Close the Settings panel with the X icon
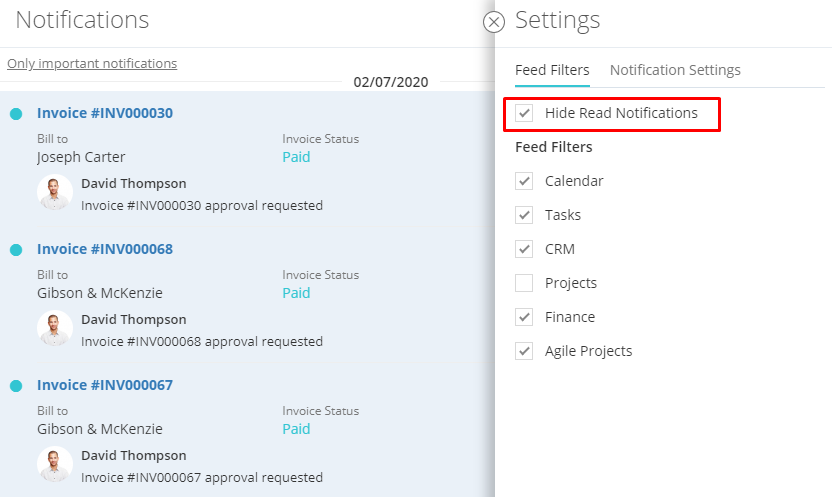 tap(493, 22)
